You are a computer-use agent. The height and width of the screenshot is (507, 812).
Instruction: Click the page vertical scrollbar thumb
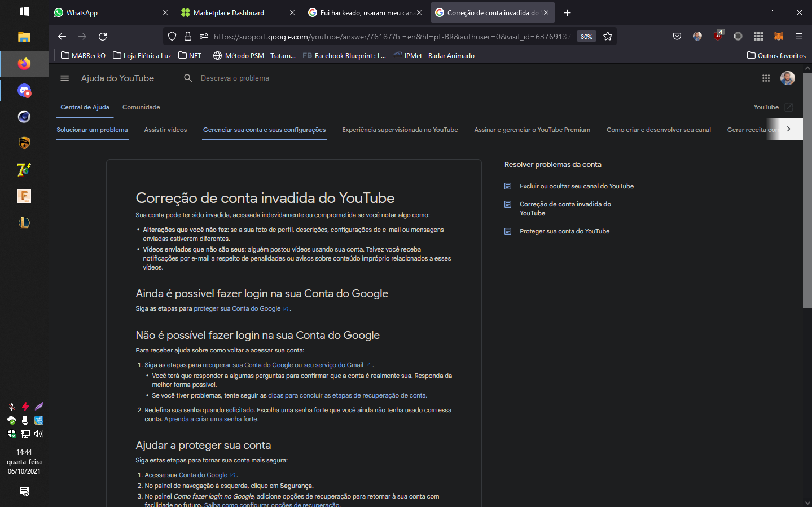[x=807, y=190]
